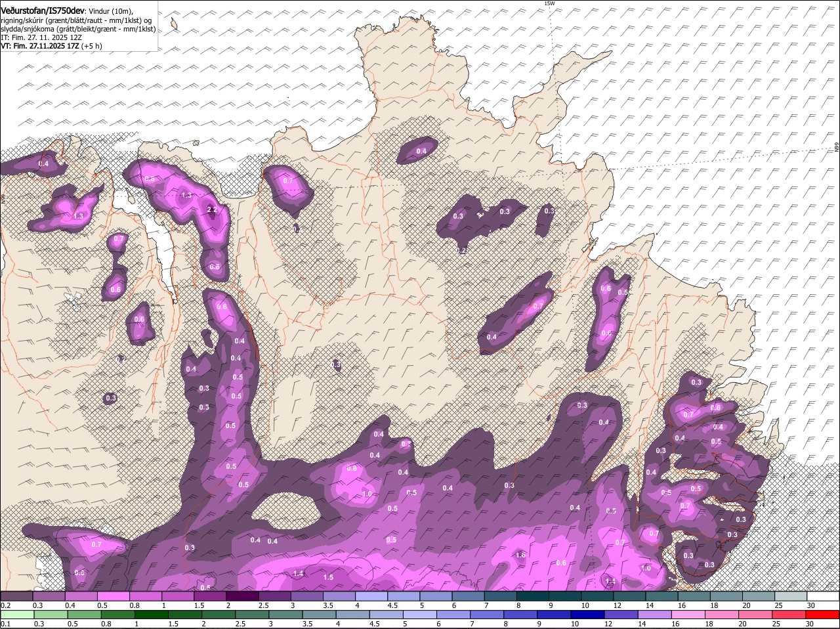Click the 2.2 snowfall value on the map

pos(211,209)
